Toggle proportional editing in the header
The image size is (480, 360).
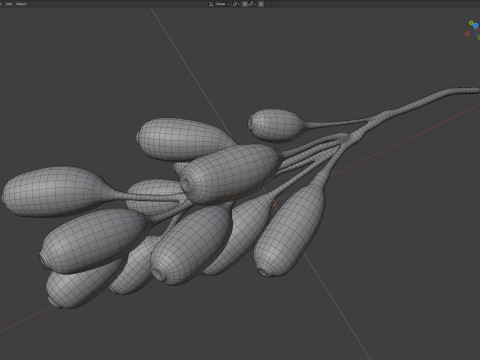(261, 4)
